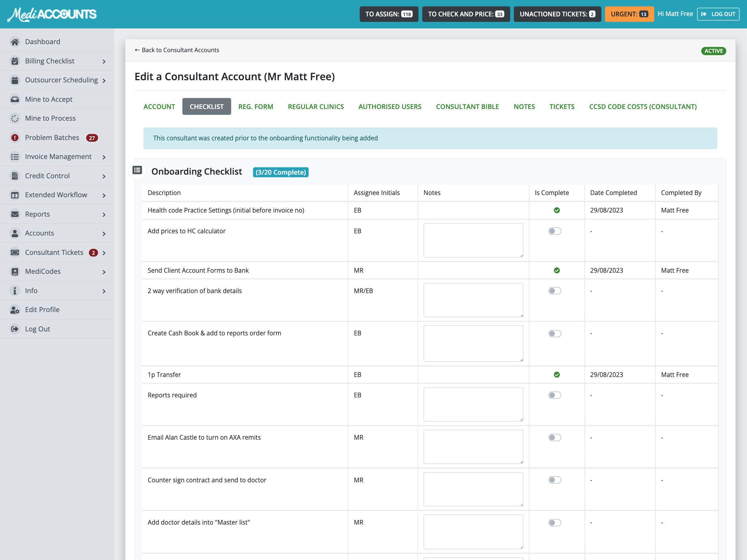
Task: Click the Reports envelope icon
Action: [15, 214]
